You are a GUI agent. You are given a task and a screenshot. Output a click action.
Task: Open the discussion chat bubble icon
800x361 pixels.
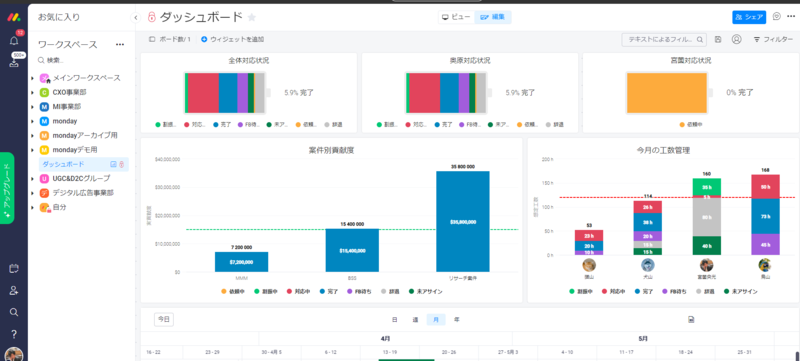click(x=777, y=17)
